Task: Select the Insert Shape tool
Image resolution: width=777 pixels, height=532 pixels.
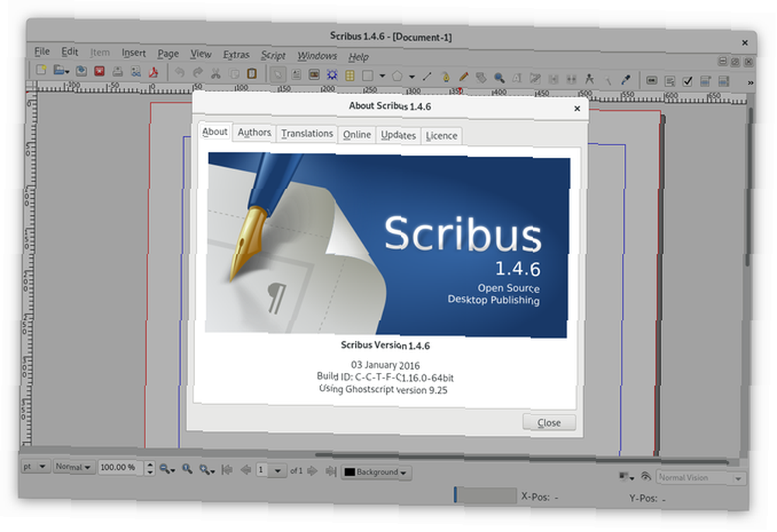Action: click(x=368, y=75)
